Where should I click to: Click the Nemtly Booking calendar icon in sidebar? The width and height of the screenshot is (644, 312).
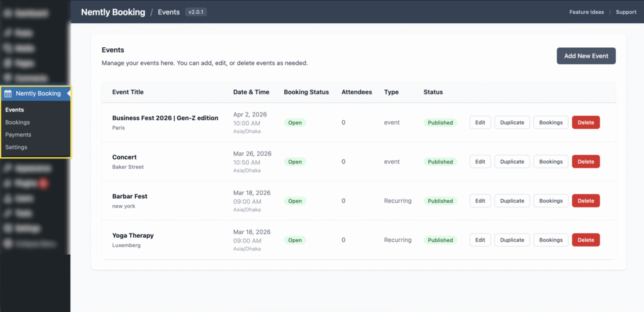(8, 94)
